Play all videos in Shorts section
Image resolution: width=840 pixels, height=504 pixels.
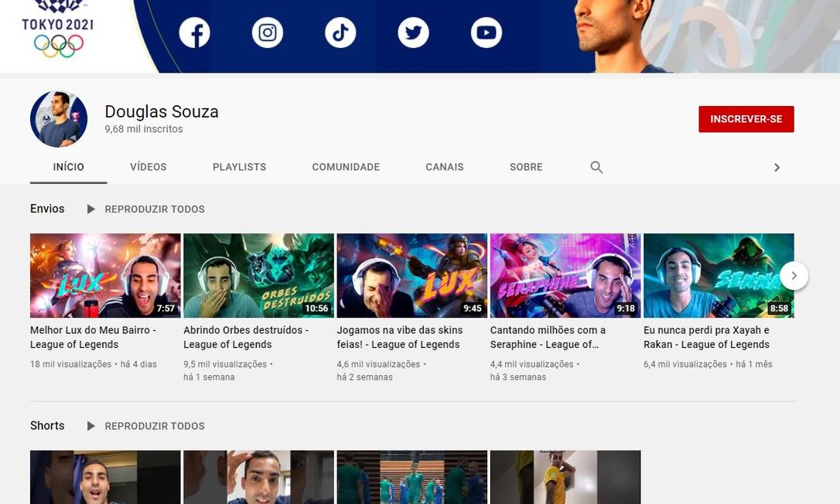145,426
